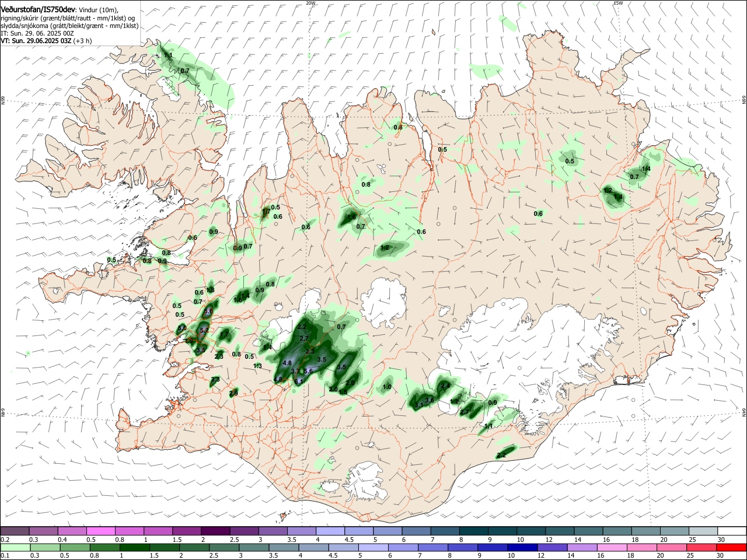This screenshot has width=747, height=560.
Task: Click the 1.0 precipitation value on the map
Action: point(387,387)
